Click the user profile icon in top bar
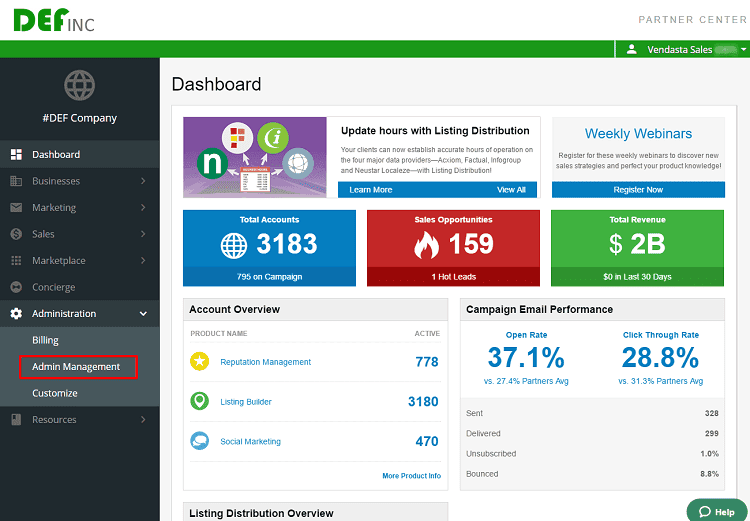Image resolution: width=750 pixels, height=521 pixels. point(631,49)
